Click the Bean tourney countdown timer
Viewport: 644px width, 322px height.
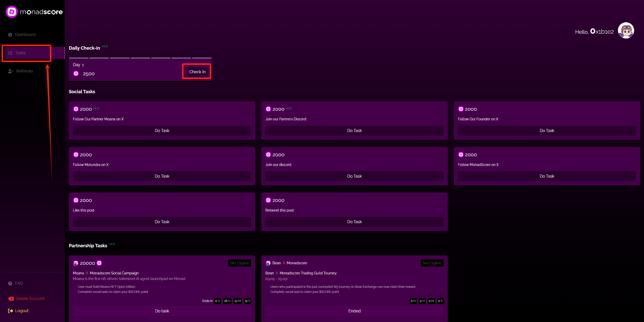tap(427, 301)
